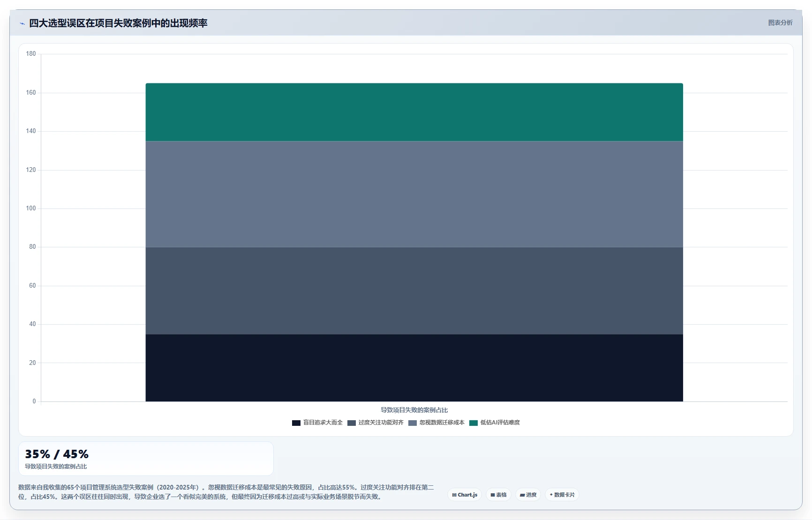Click the description paragraph starting 数据来自我收集的65个
This screenshot has height=520, width=812.
click(226, 492)
